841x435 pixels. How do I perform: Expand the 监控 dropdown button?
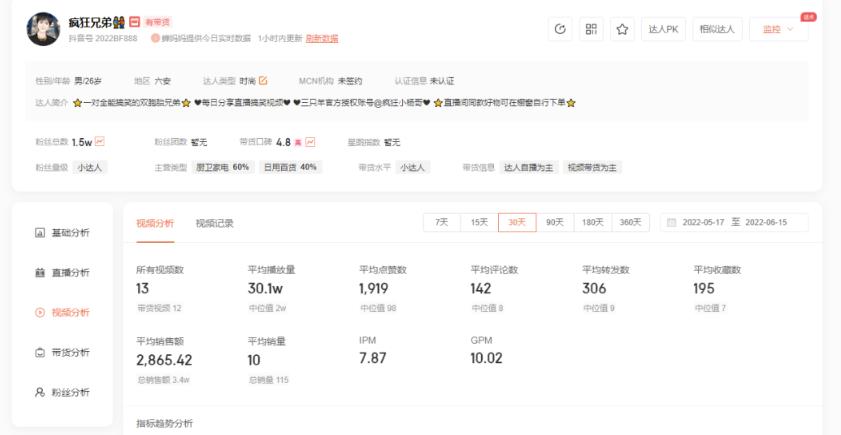point(778,29)
